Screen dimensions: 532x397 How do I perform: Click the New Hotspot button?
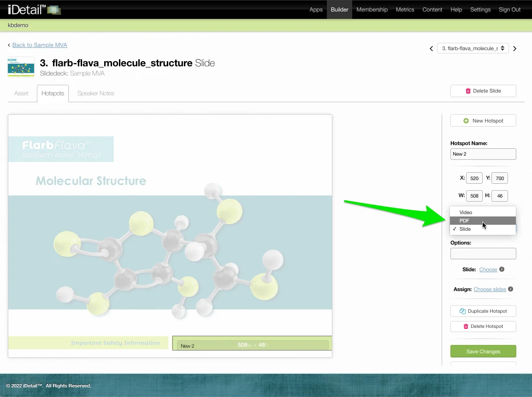pos(483,121)
